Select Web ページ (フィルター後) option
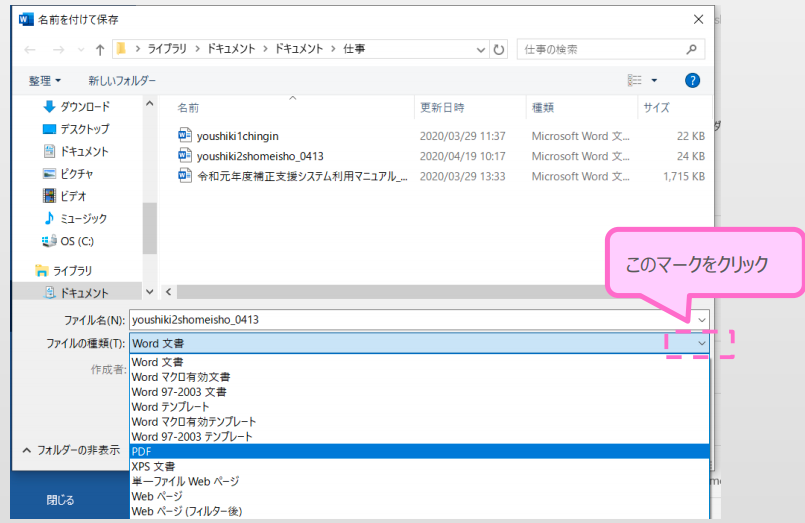Viewport: 805px width, 523px height. click(419, 511)
